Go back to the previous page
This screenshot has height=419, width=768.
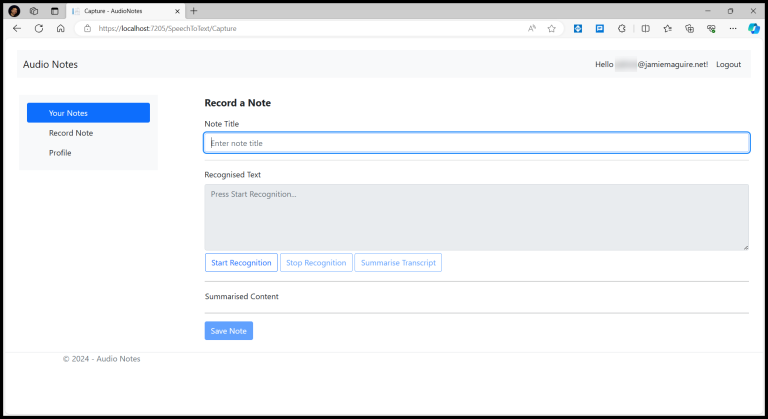tap(17, 28)
